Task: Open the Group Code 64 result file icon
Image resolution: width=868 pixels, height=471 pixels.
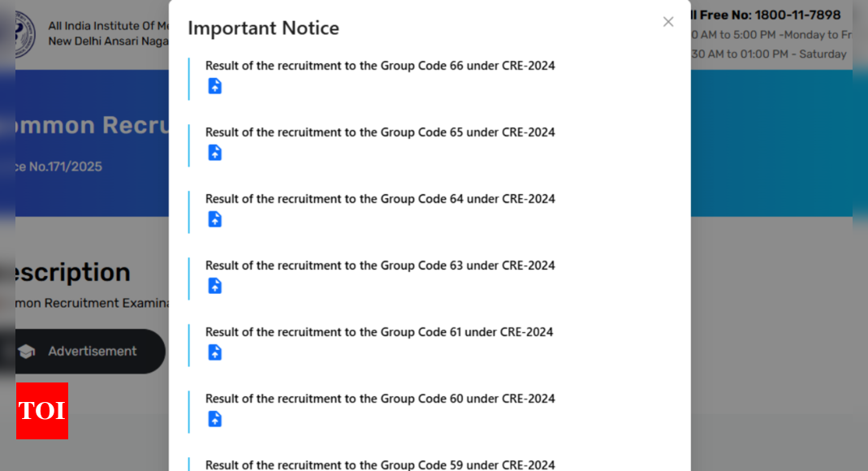Action: click(x=215, y=219)
